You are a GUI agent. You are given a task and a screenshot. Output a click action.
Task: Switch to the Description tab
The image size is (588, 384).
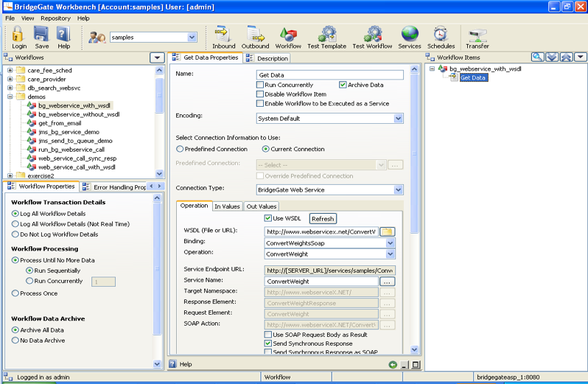pyautogui.click(x=267, y=58)
